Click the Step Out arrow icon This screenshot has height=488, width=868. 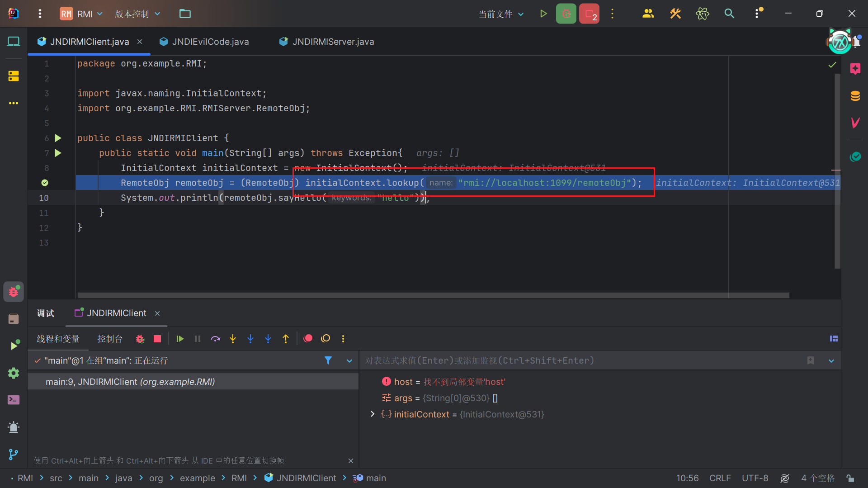286,339
